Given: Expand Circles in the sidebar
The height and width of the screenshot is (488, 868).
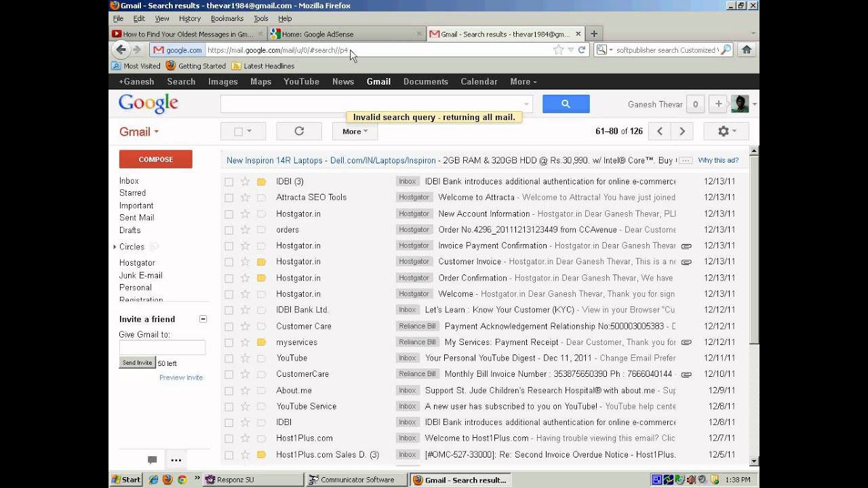Looking at the screenshot, I should [x=115, y=247].
